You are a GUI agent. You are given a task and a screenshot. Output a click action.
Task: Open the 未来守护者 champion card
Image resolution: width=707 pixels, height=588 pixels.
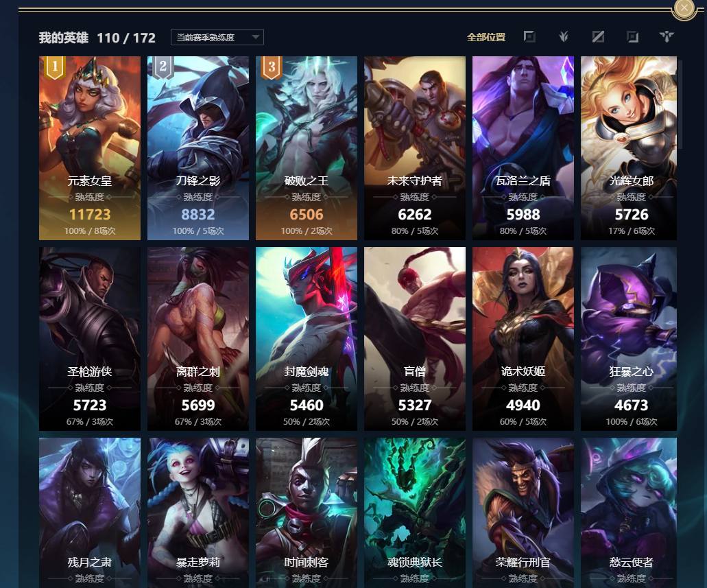[x=415, y=148]
